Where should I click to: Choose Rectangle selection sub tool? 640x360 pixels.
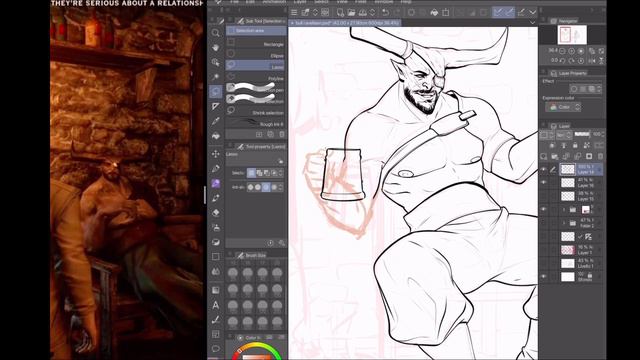click(256, 44)
